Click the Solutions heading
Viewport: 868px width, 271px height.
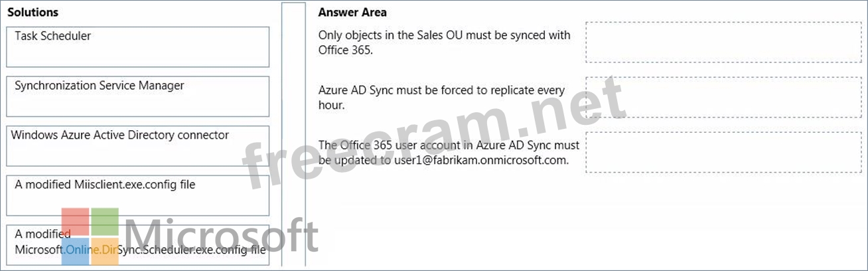[33, 12]
